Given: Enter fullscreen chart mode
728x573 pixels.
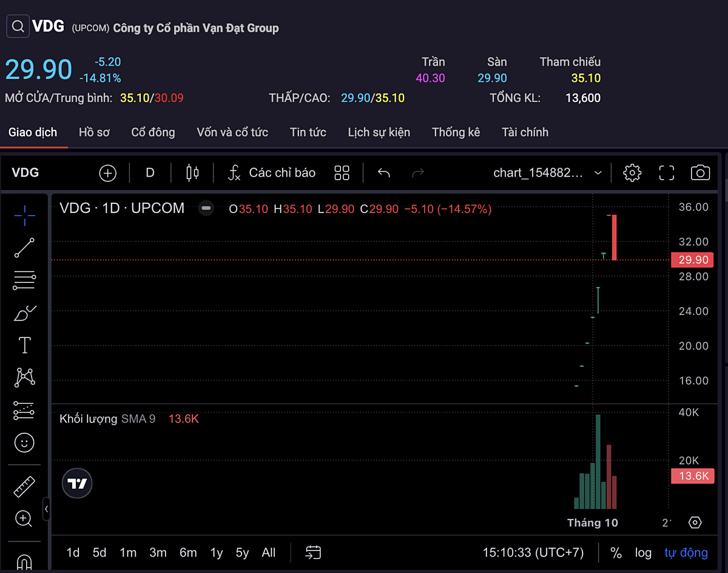Looking at the screenshot, I should [x=666, y=173].
